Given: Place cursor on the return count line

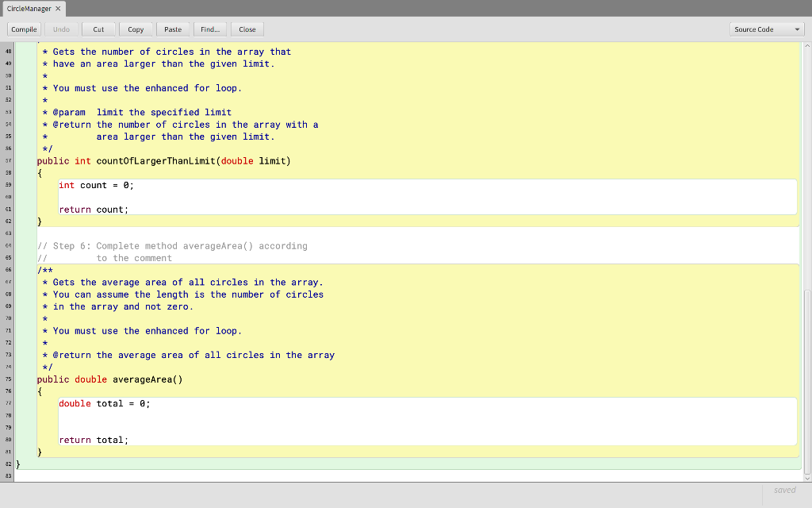Looking at the screenshot, I should pyautogui.click(x=94, y=209).
